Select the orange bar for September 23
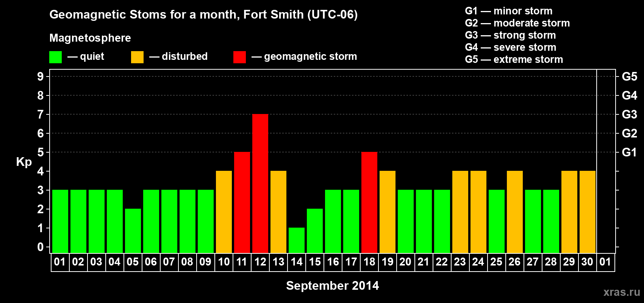Screen dimensions: 644x303 [460, 212]
